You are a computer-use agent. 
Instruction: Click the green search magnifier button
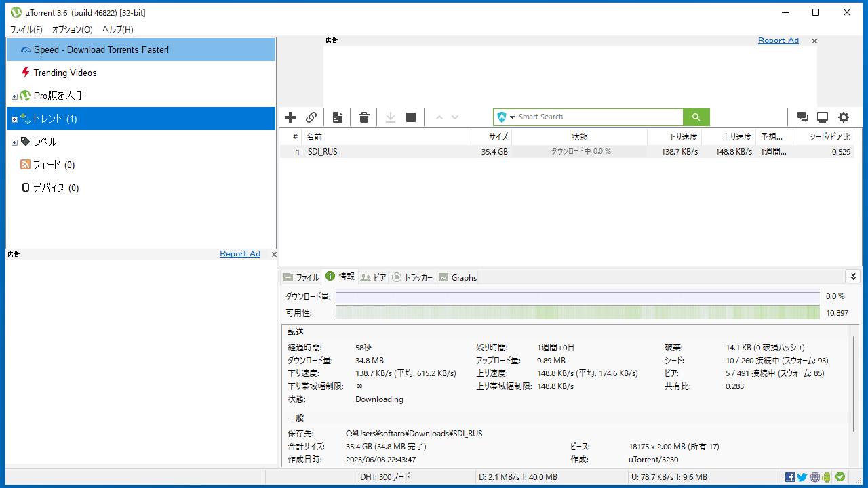click(x=696, y=117)
